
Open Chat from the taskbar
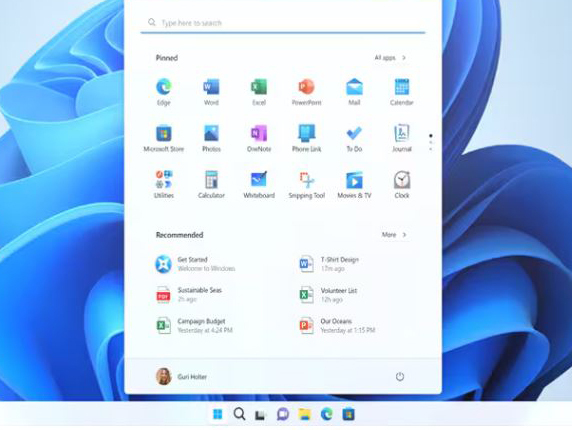[x=283, y=414]
